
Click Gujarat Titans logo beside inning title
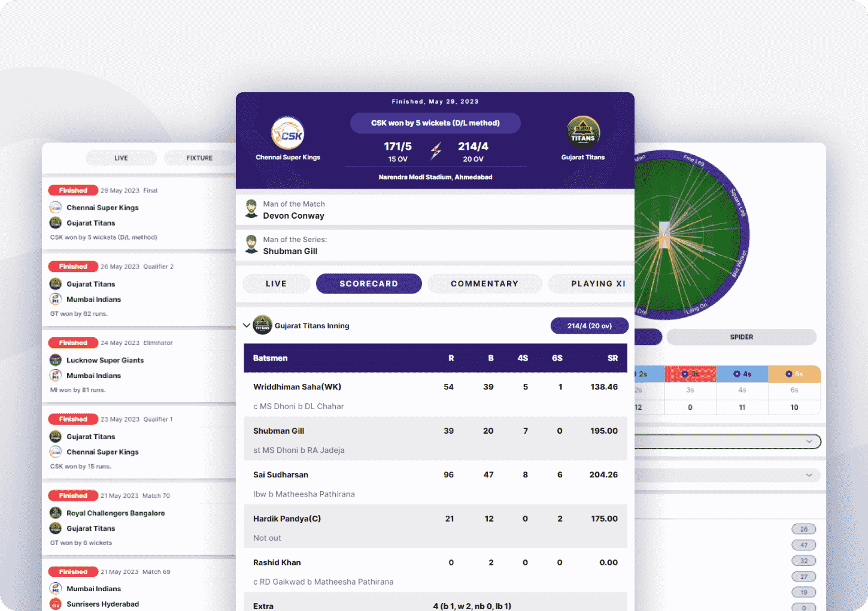coord(262,325)
